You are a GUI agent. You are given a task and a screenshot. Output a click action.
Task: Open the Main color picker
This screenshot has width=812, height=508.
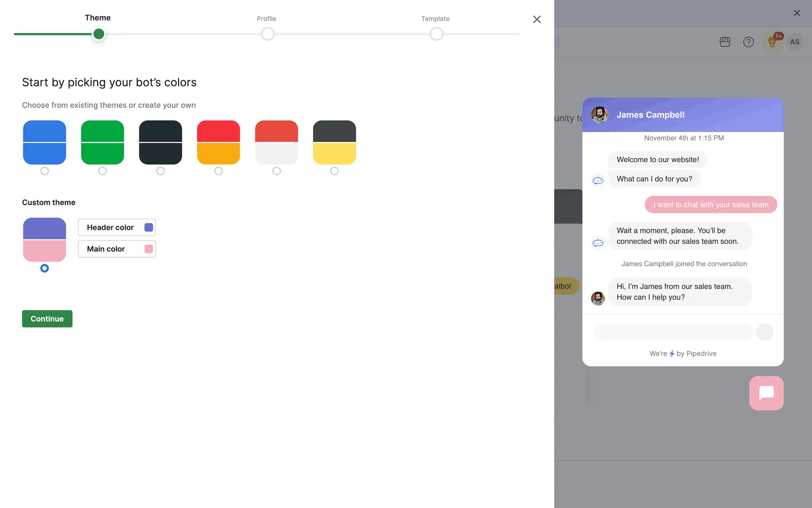117,249
